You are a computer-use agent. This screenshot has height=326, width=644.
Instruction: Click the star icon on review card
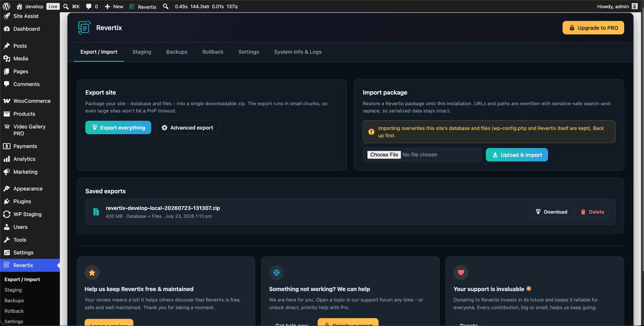click(92, 273)
